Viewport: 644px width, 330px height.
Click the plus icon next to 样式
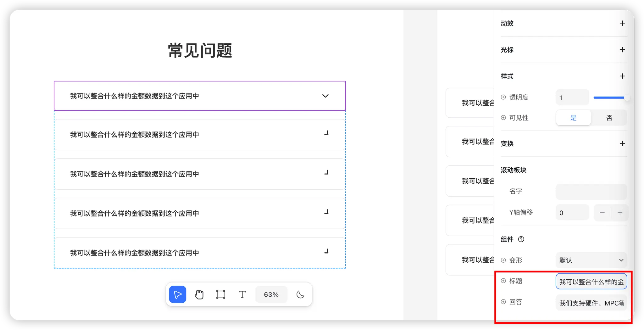pyautogui.click(x=622, y=76)
